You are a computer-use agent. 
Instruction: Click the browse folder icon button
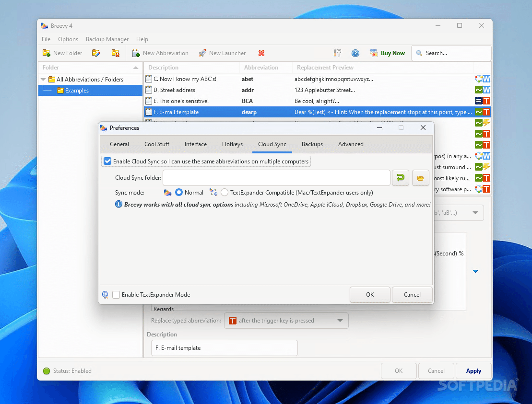click(421, 178)
